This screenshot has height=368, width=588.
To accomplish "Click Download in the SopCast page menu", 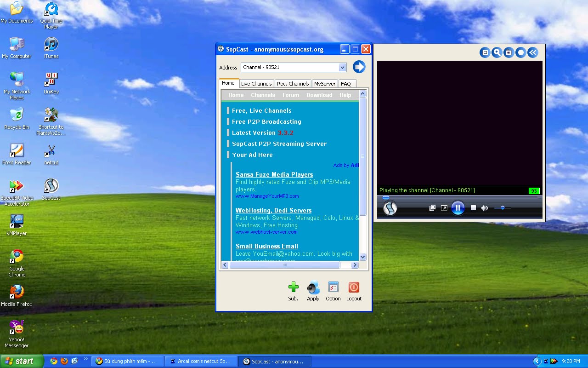I will (x=319, y=95).
